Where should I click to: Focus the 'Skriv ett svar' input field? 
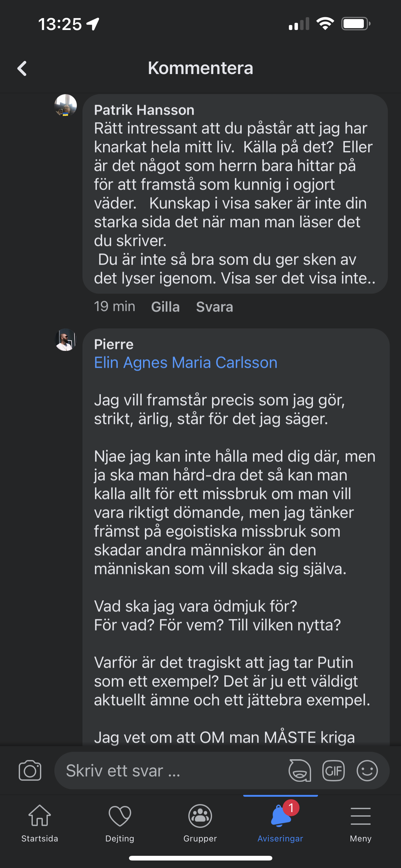(172, 770)
